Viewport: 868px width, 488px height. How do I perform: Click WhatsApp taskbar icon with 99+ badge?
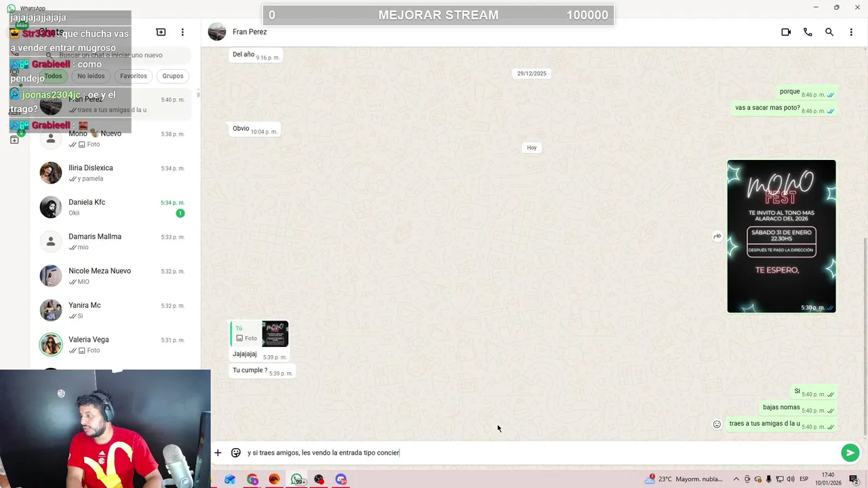coord(297,479)
